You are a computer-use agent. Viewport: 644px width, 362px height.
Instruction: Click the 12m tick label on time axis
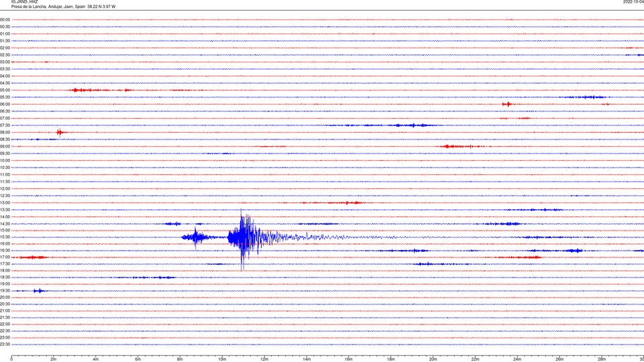(x=264, y=359)
